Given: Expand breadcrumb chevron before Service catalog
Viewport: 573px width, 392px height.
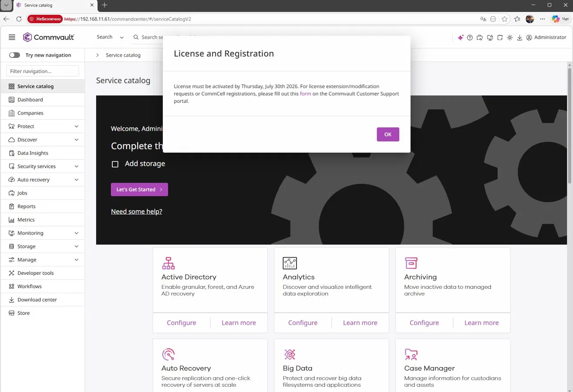Looking at the screenshot, I should (x=98, y=55).
